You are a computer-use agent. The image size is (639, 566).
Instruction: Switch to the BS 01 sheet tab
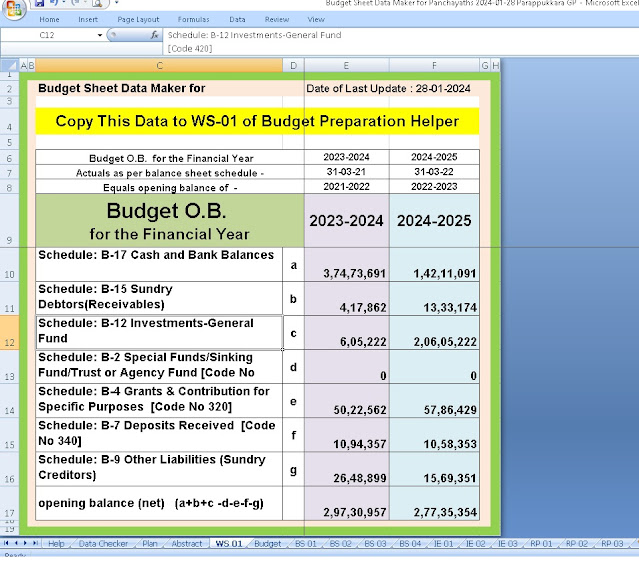pyautogui.click(x=306, y=544)
